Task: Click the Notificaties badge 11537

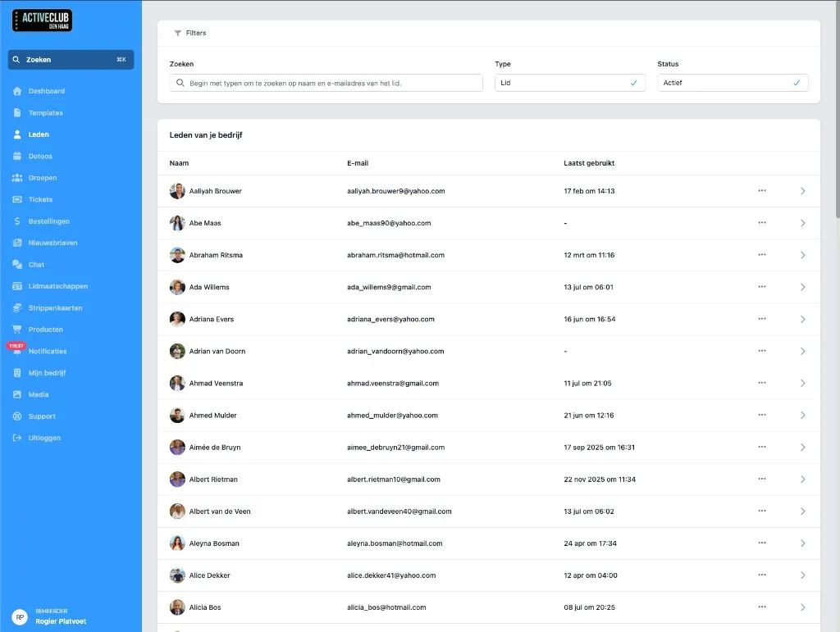Action: click(16, 346)
